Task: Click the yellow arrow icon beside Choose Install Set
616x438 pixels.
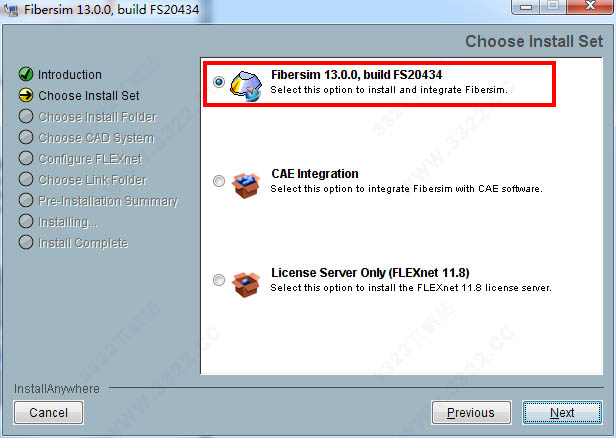Action: [26, 95]
